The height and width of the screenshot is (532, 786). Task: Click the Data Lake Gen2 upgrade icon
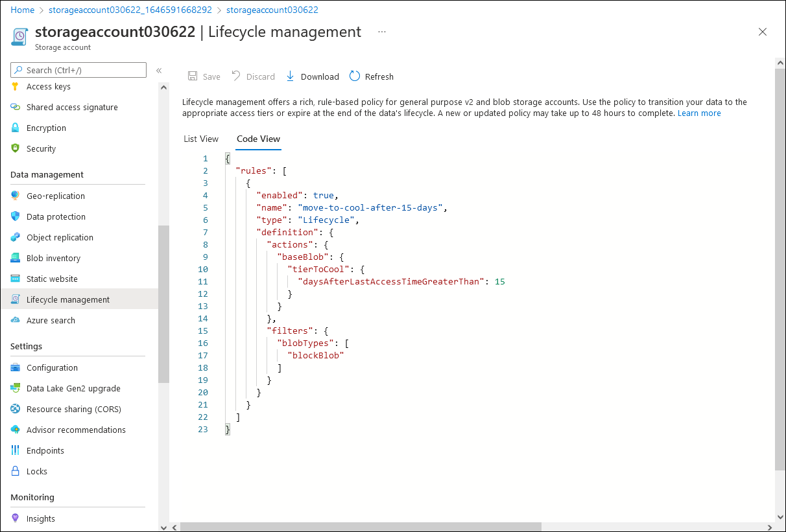pyautogui.click(x=16, y=389)
